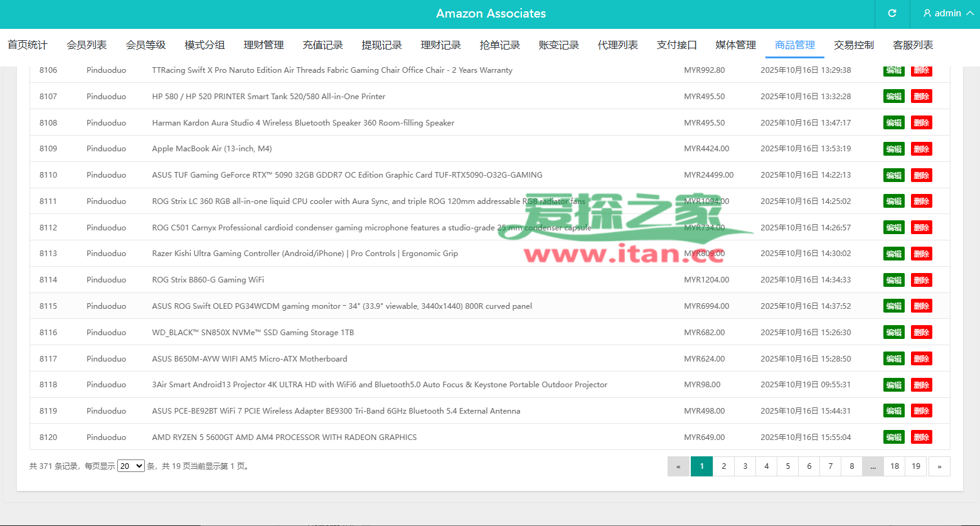This screenshot has height=526, width=980.
Task: Delete the Harman Kardon Aura Studio row
Action: point(921,123)
